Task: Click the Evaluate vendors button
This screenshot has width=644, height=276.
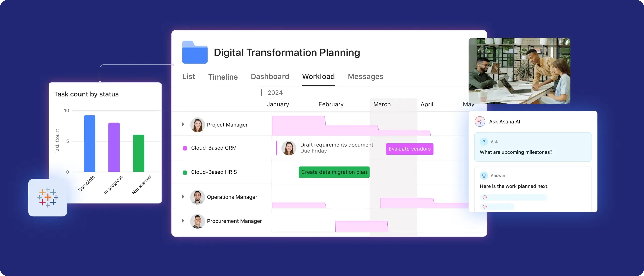Action: (x=410, y=149)
